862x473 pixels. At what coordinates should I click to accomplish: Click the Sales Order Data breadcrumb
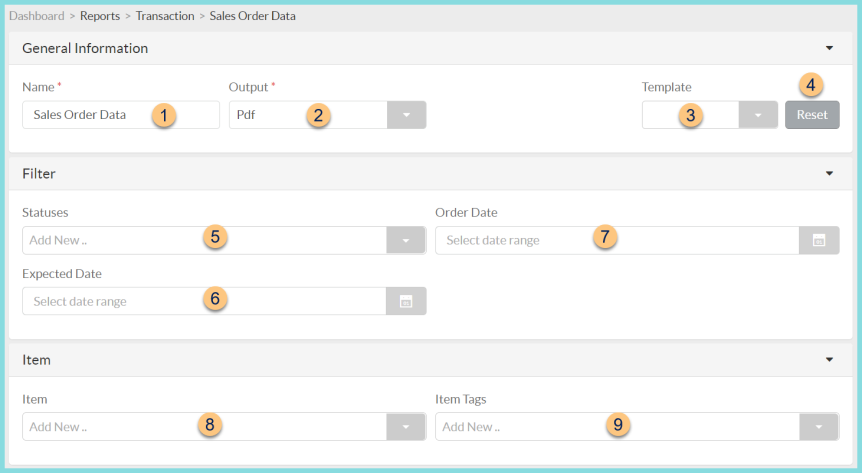tap(252, 16)
